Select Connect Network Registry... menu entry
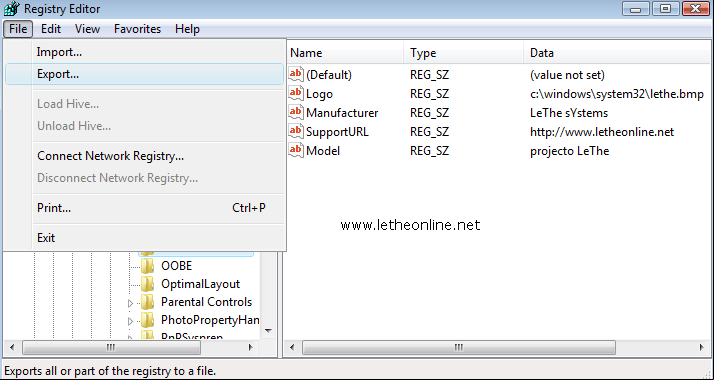The width and height of the screenshot is (714, 380). (144, 156)
